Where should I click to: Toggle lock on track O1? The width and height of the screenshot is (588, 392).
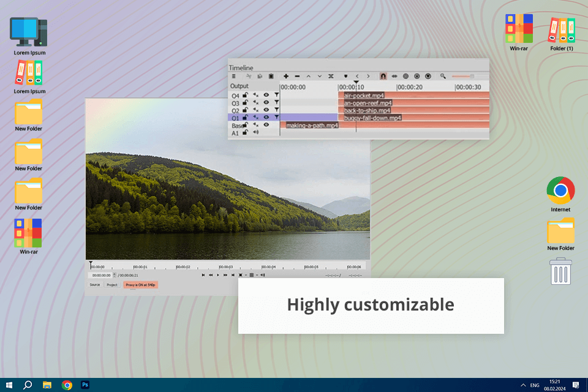coord(245,118)
